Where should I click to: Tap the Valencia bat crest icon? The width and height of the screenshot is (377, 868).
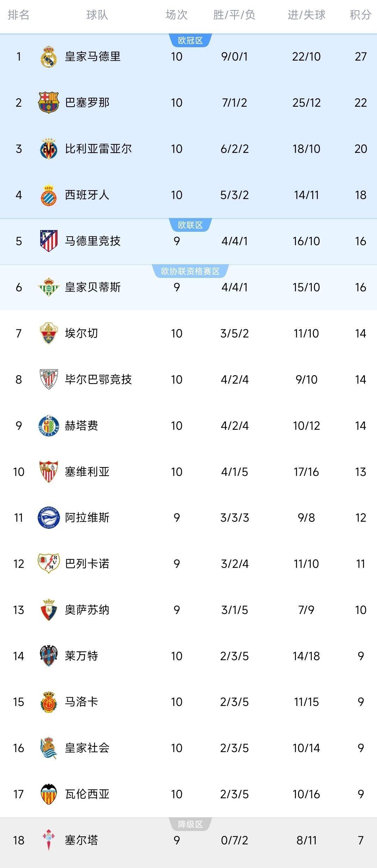49,794
